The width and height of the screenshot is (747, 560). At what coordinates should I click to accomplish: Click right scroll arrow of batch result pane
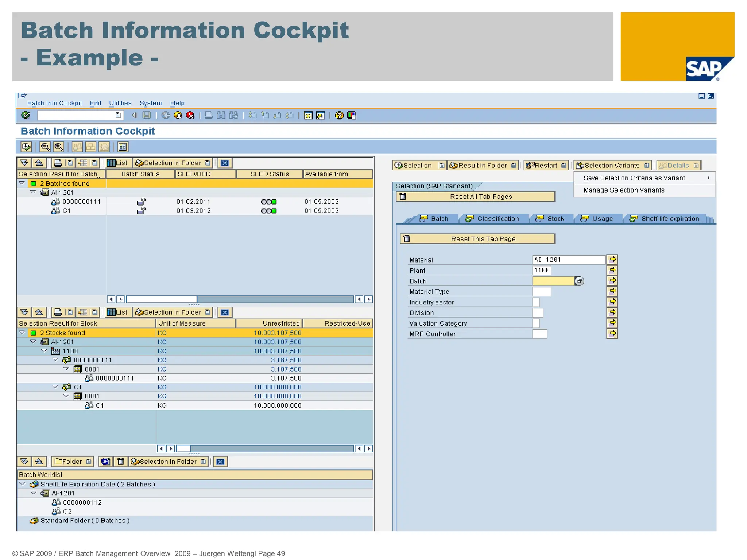tap(369, 299)
